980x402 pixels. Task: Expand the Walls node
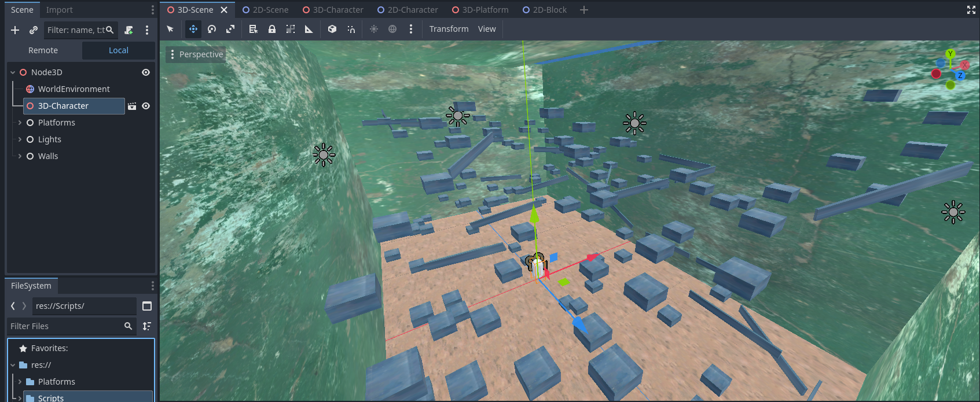coord(20,156)
